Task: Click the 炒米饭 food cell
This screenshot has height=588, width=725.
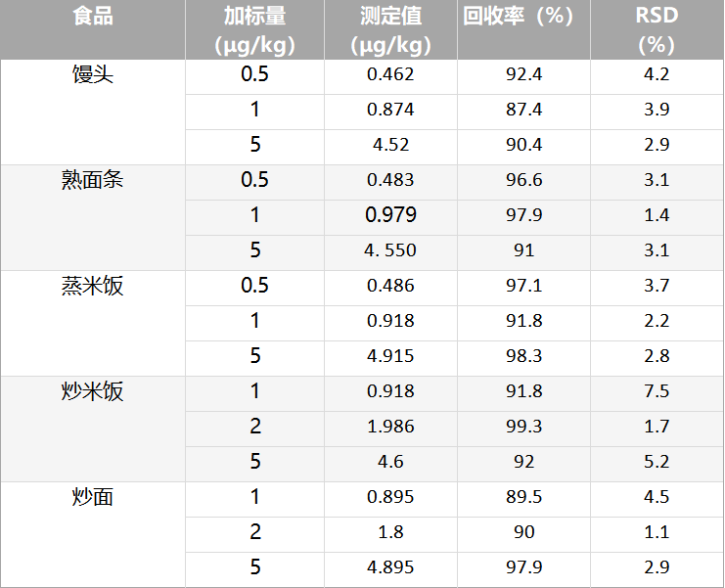Action: click(x=93, y=391)
